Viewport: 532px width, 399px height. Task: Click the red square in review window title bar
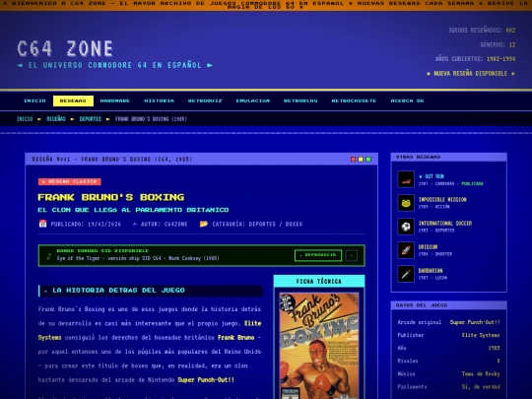click(354, 160)
